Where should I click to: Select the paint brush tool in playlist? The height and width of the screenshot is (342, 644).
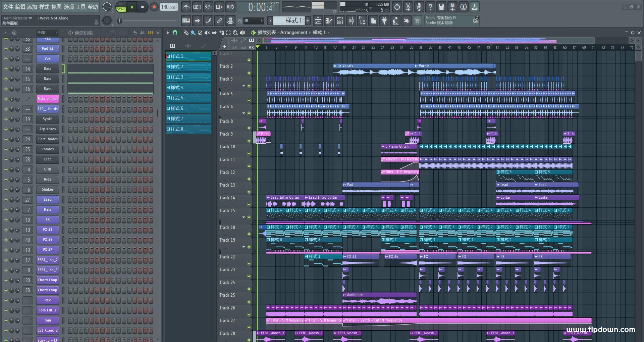[193, 33]
